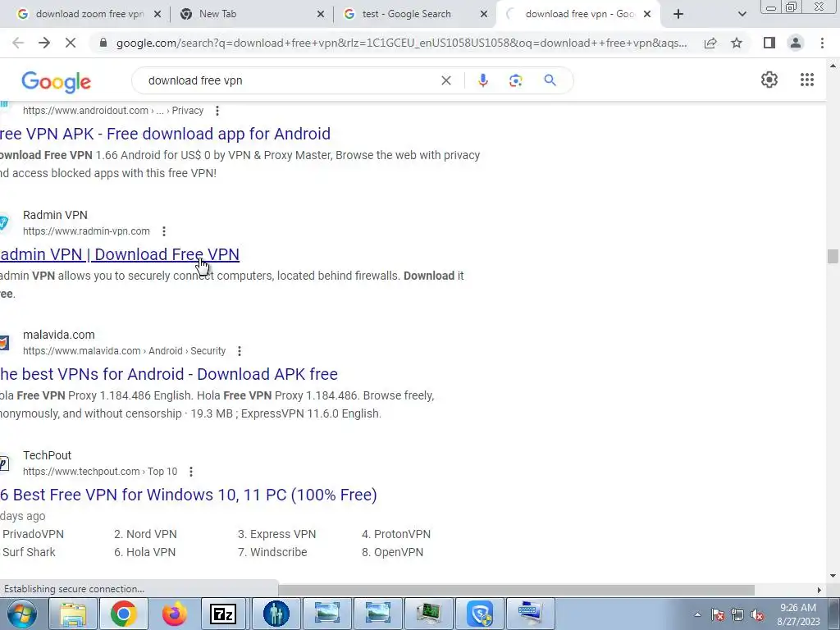Close the 'New Tab' tab

click(x=321, y=15)
